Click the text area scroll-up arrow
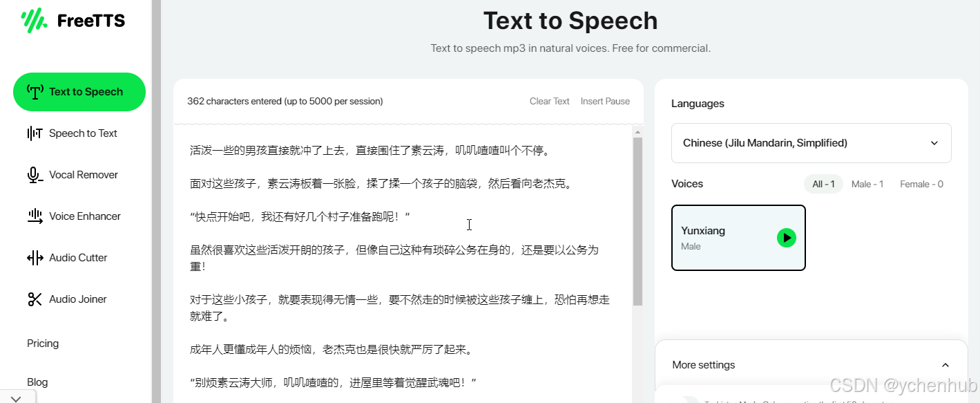980x403 pixels. click(637, 131)
